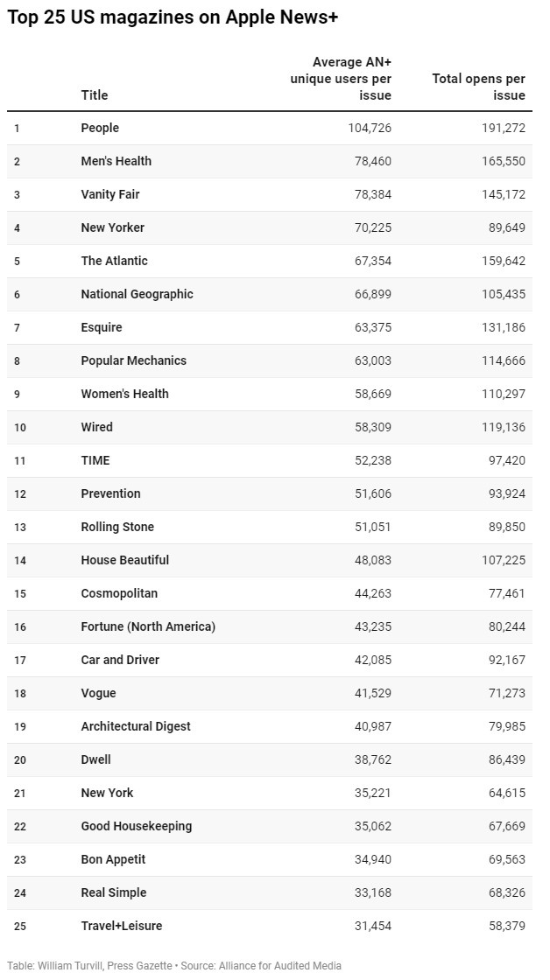Click the New Yorker title
The height and width of the screenshot is (980, 550).
coord(112,227)
